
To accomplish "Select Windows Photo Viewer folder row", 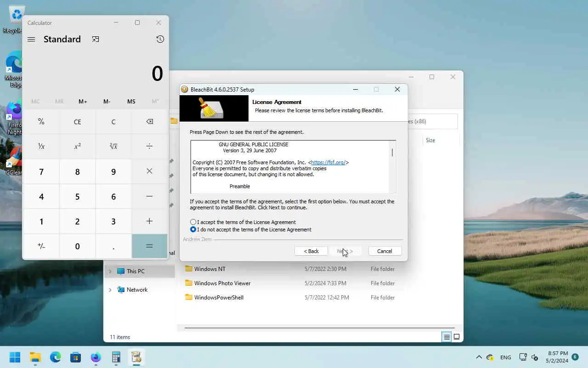I will (x=289, y=283).
